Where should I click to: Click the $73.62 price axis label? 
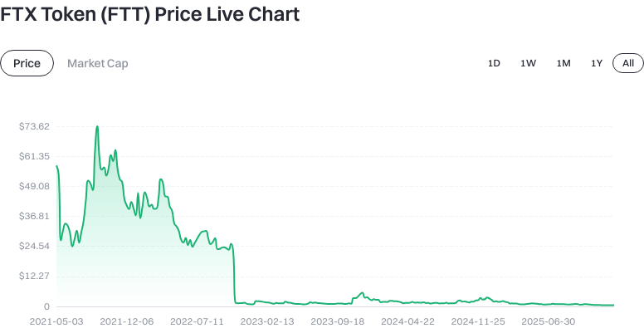coord(34,126)
